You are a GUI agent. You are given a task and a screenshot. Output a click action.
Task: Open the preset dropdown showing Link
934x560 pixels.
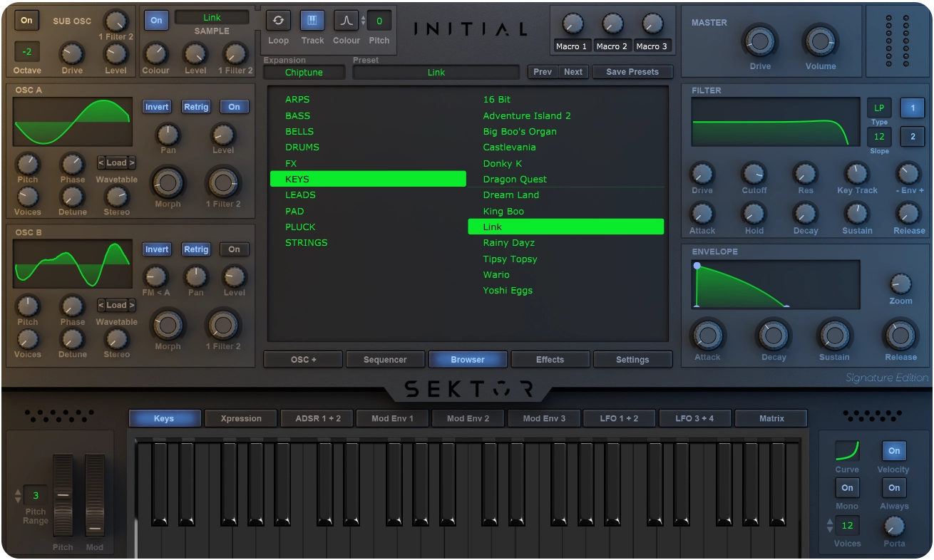(x=435, y=72)
